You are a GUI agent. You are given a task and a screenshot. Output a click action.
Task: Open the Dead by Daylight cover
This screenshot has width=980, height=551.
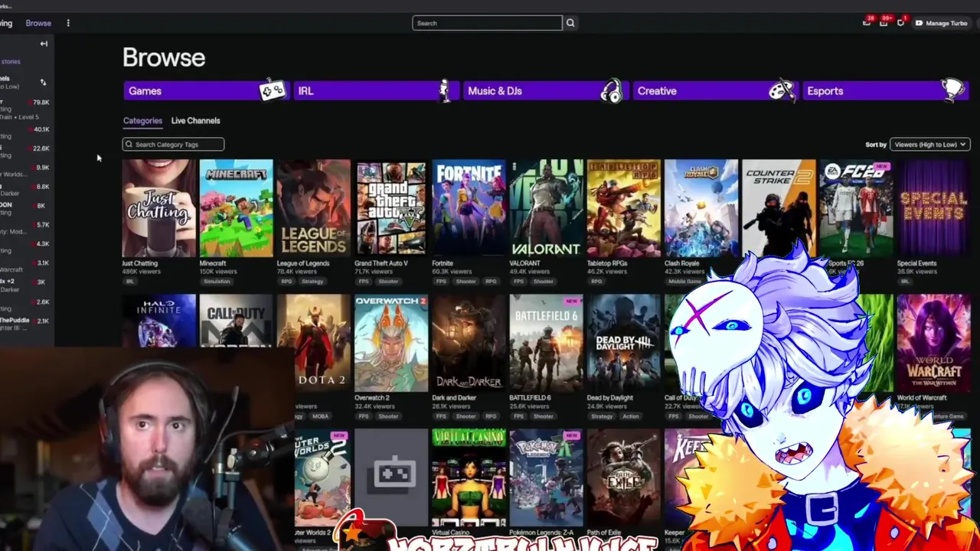[x=623, y=343]
